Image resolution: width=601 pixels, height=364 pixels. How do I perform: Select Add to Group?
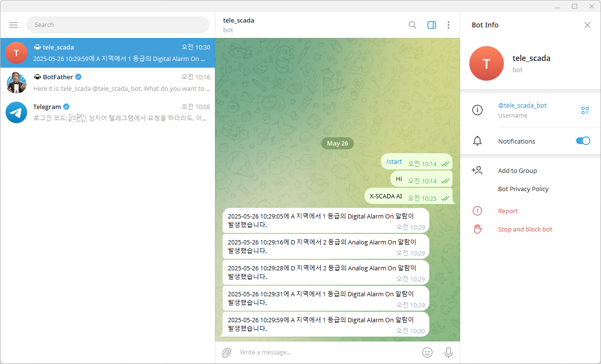[x=517, y=171]
